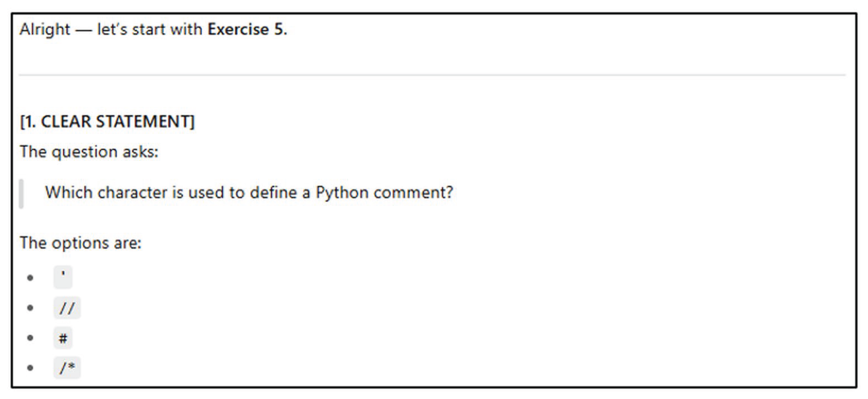Image resolution: width=868 pixels, height=399 pixels.
Task: Click the gray blockquote bar beside the question
Action: (21, 194)
